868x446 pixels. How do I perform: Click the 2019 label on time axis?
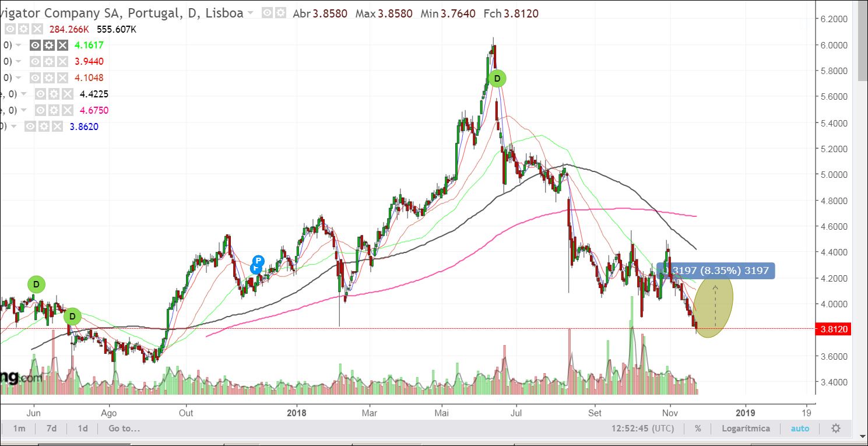coord(745,413)
